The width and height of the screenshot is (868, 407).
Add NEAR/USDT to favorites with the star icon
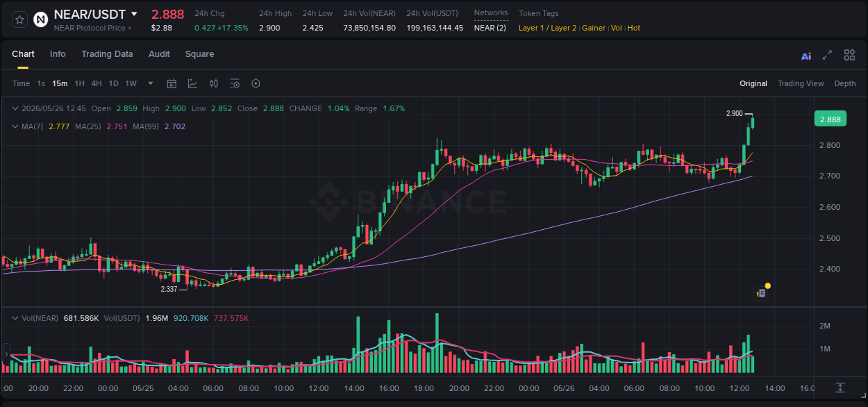click(19, 19)
